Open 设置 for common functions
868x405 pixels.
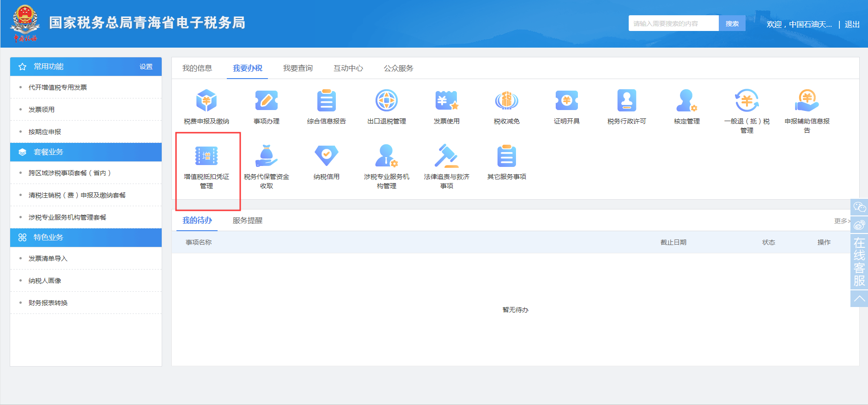click(x=146, y=67)
